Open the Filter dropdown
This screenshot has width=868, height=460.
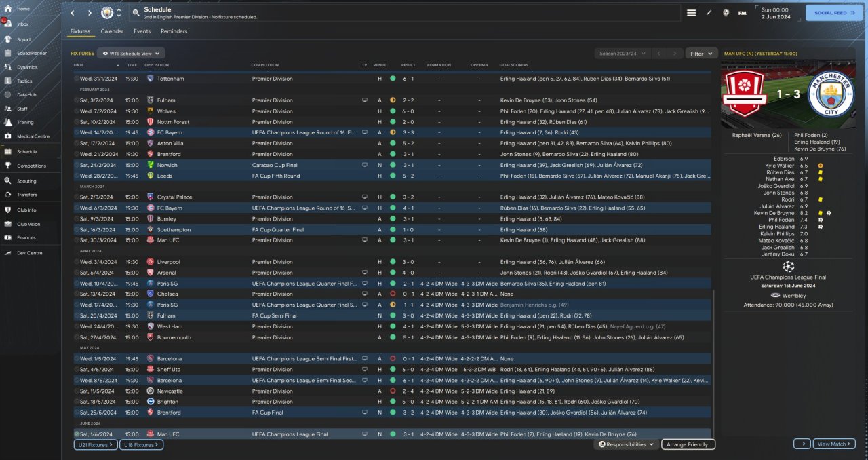click(x=701, y=53)
